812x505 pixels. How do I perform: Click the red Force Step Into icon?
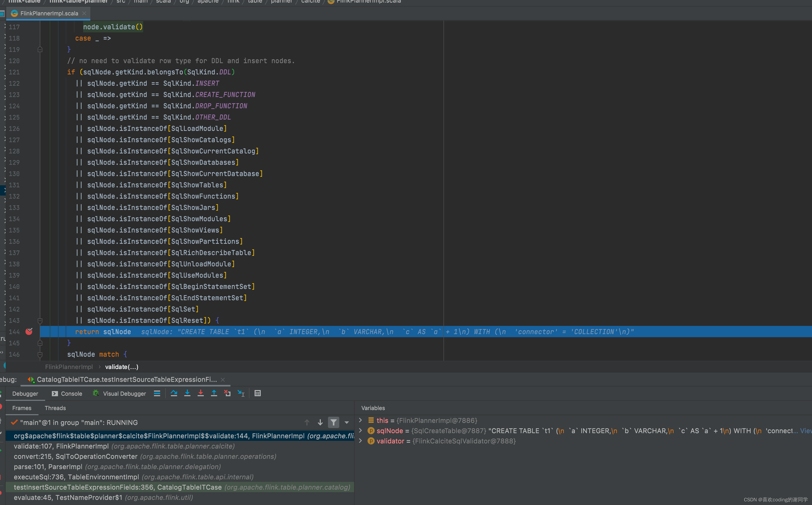[x=200, y=393]
